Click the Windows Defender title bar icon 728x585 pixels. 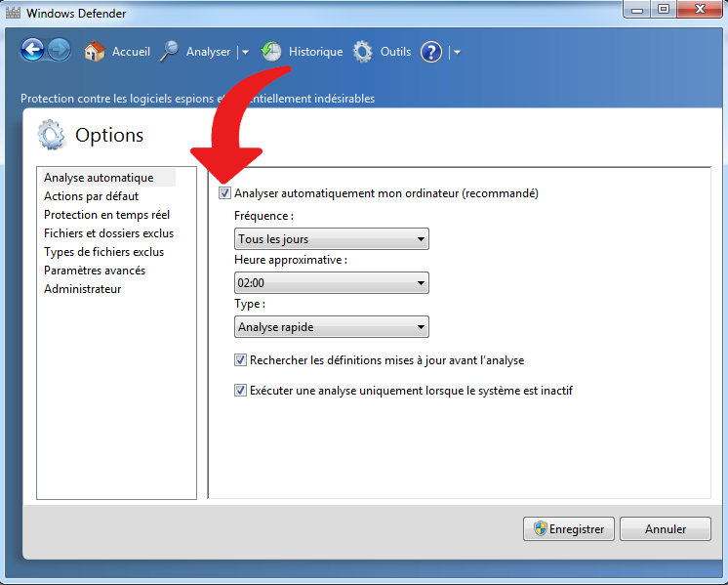pyautogui.click(x=13, y=13)
